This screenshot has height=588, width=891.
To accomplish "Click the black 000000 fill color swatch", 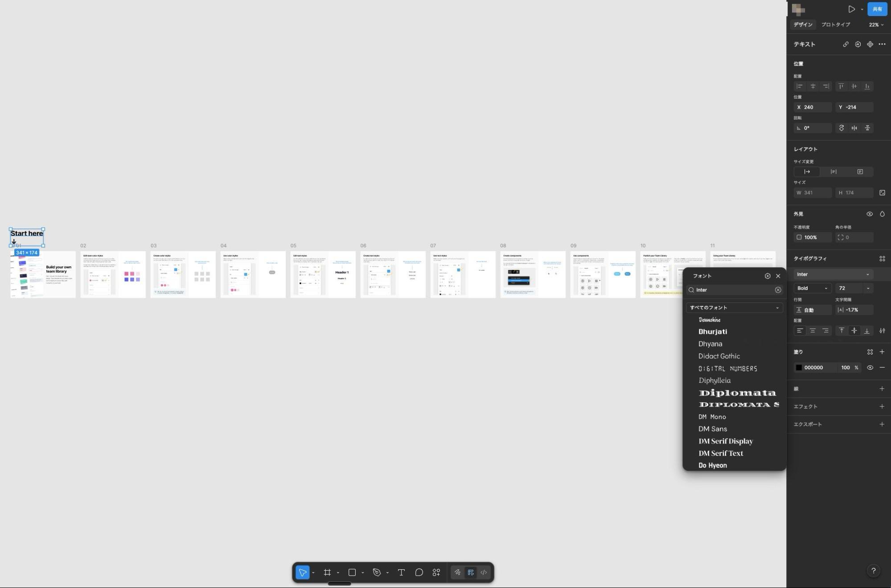I will tap(799, 367).
